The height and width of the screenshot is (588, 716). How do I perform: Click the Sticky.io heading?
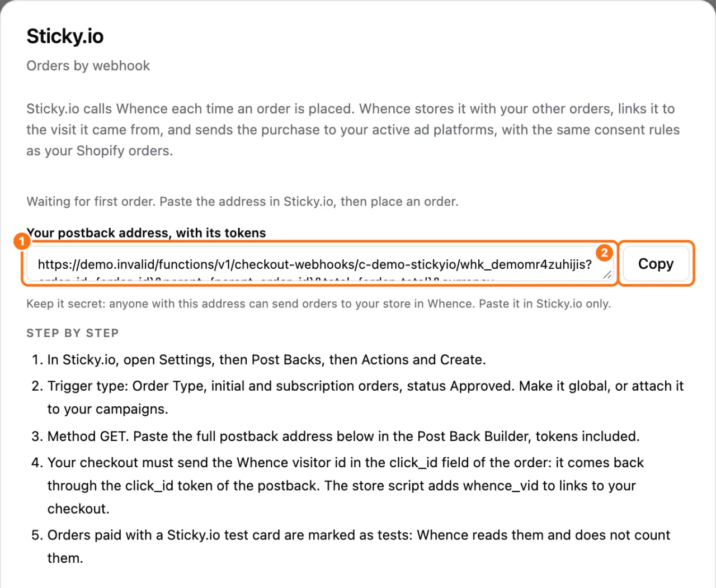pos(65,36)
